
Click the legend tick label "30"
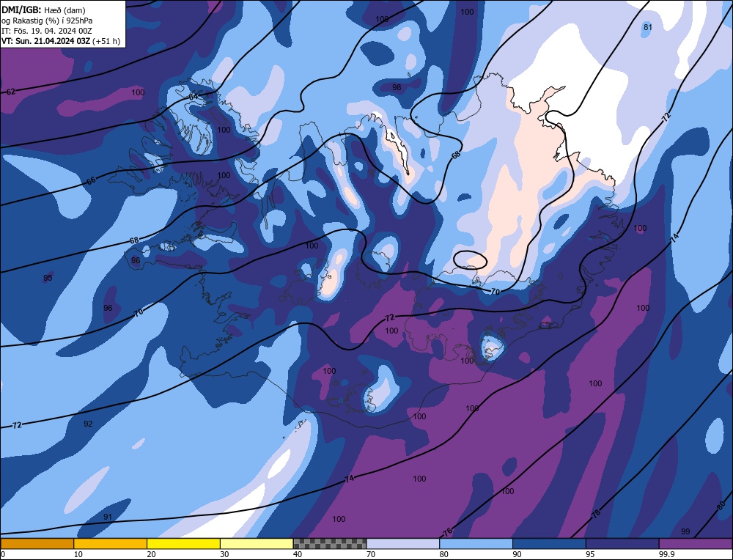(224, 554)
